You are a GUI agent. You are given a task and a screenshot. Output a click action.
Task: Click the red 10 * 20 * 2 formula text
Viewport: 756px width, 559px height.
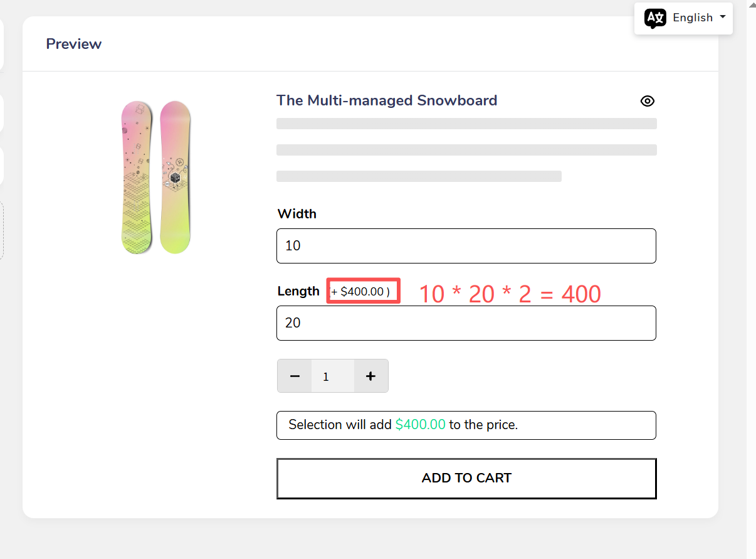click(509, 294)
